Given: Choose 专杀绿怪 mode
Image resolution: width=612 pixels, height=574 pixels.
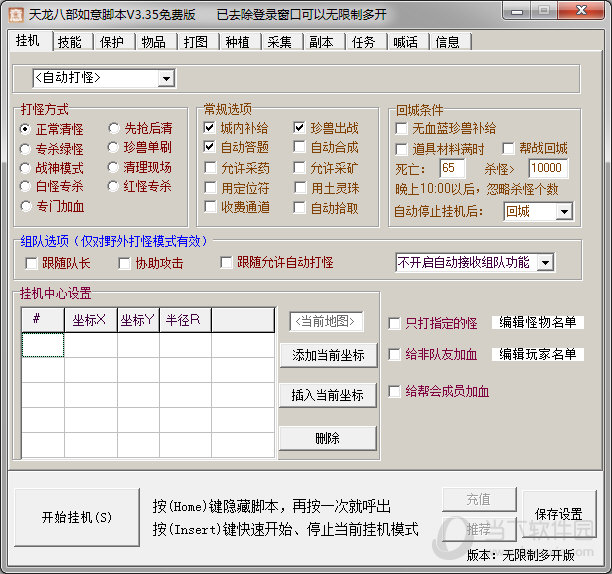Looking at the screenshot, I should pos(25,149).
